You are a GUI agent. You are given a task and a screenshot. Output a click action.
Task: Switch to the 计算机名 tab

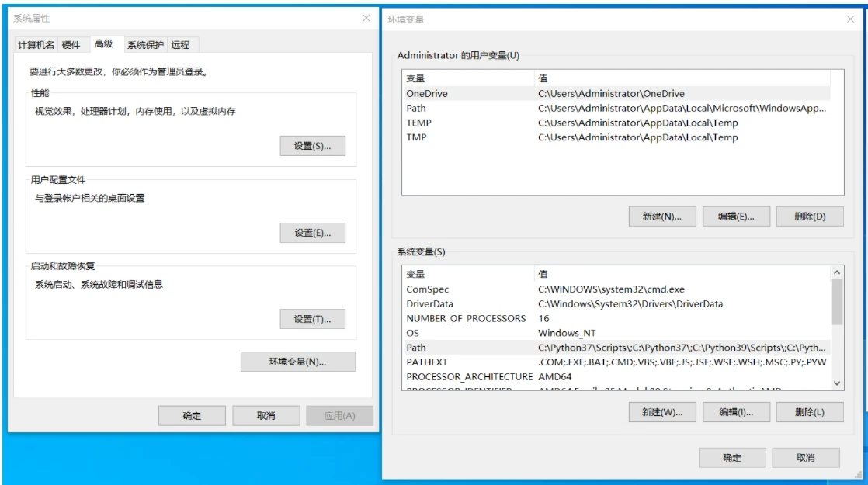coord(36,45)
